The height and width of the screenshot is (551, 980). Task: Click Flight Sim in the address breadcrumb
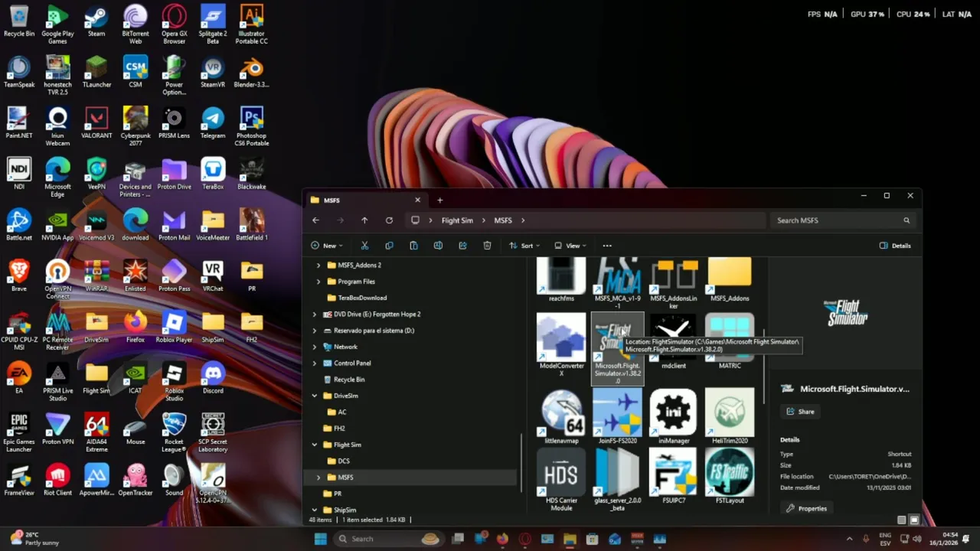[457, 220]
